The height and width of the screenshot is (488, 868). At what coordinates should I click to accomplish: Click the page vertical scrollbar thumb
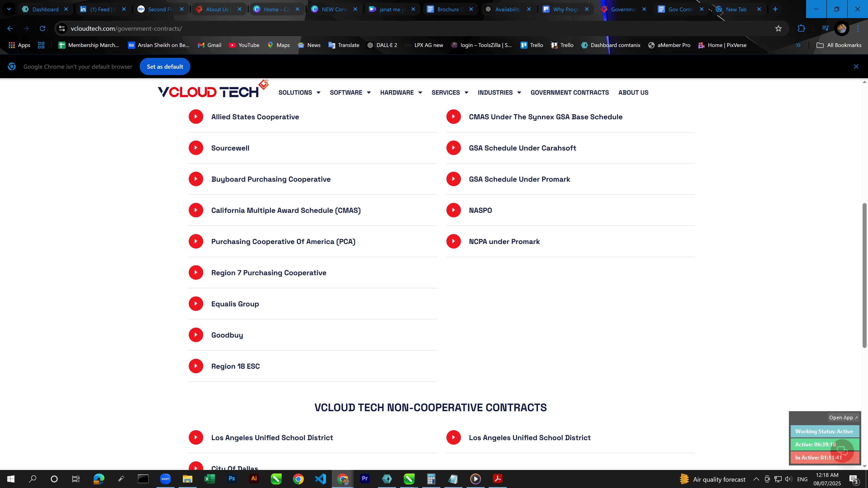point(864,275)
